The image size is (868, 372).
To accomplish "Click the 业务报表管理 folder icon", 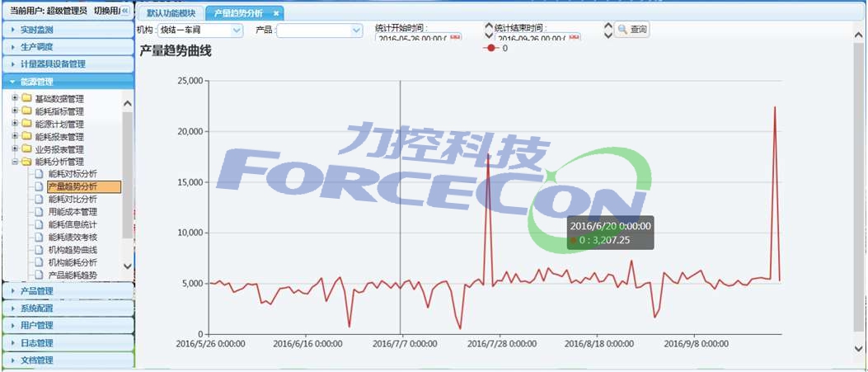I will [x=26, y=149].
